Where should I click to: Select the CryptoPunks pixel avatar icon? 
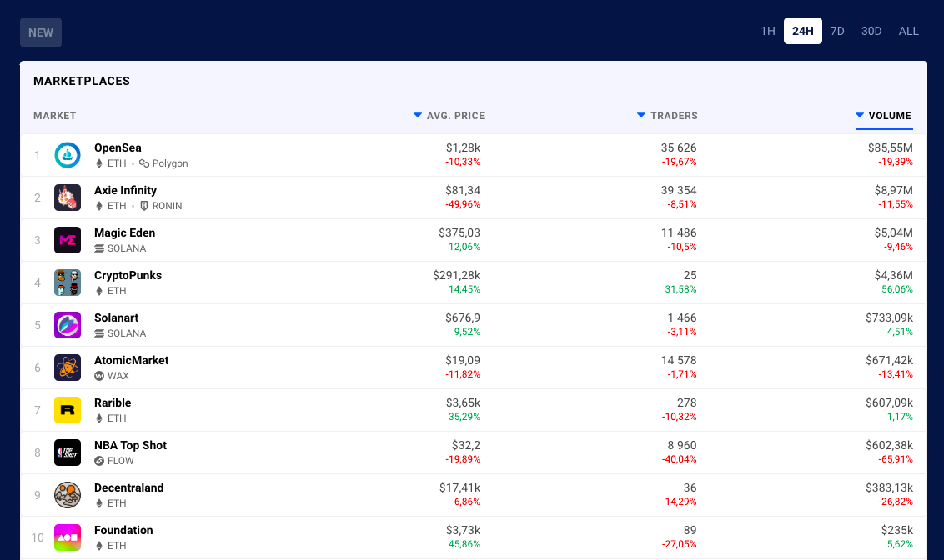coord(68,282)
